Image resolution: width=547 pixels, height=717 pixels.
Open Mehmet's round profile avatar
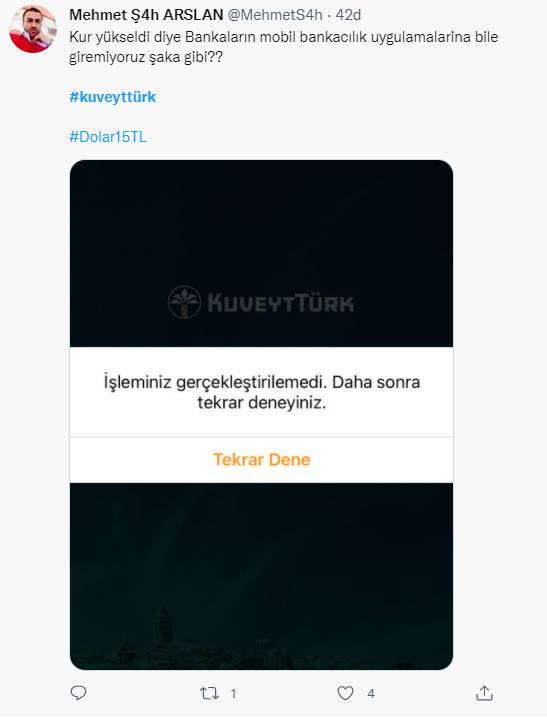33,29
